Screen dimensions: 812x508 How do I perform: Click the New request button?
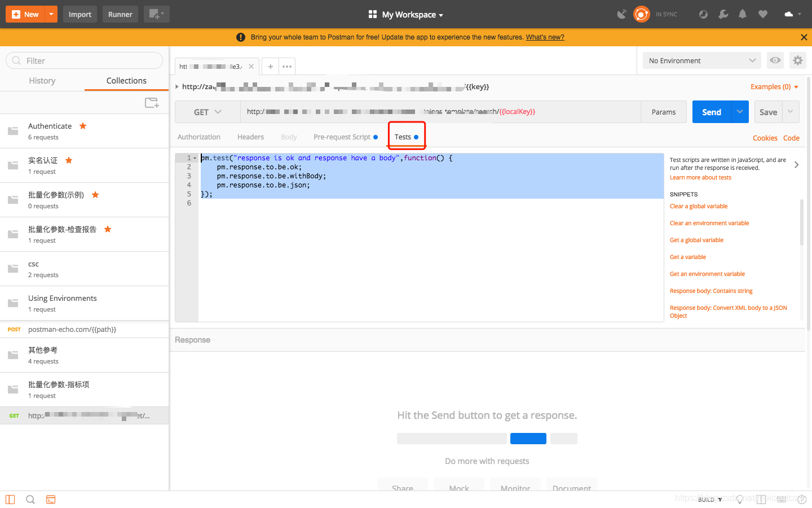(25, 14)
